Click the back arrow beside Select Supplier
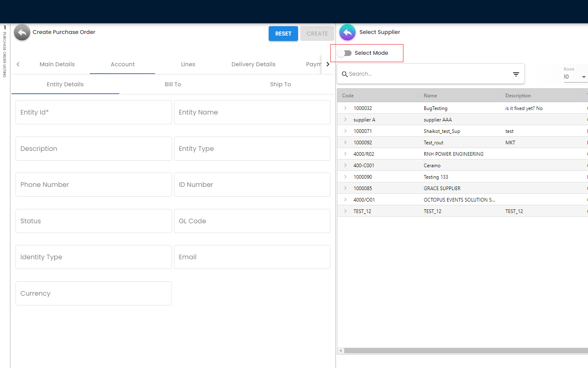Screen dimensions: 588x368 347,32
